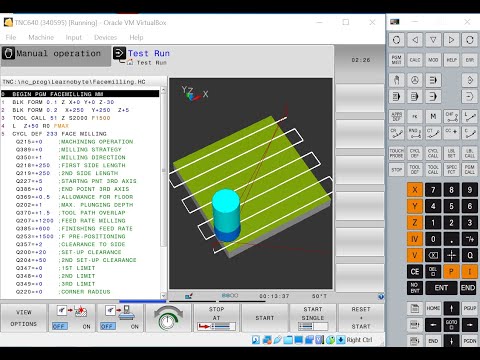Click the program list scroll-down arrow

tap(163, 295)
